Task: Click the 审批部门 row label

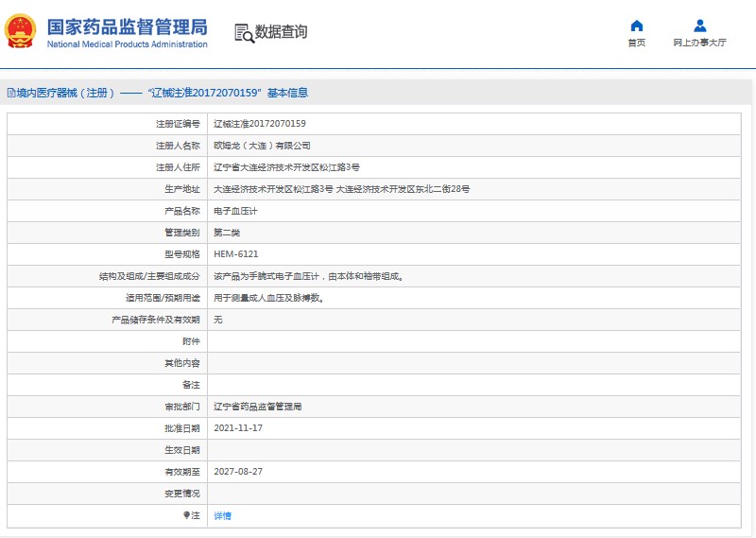Action: [x=181, y=407]
